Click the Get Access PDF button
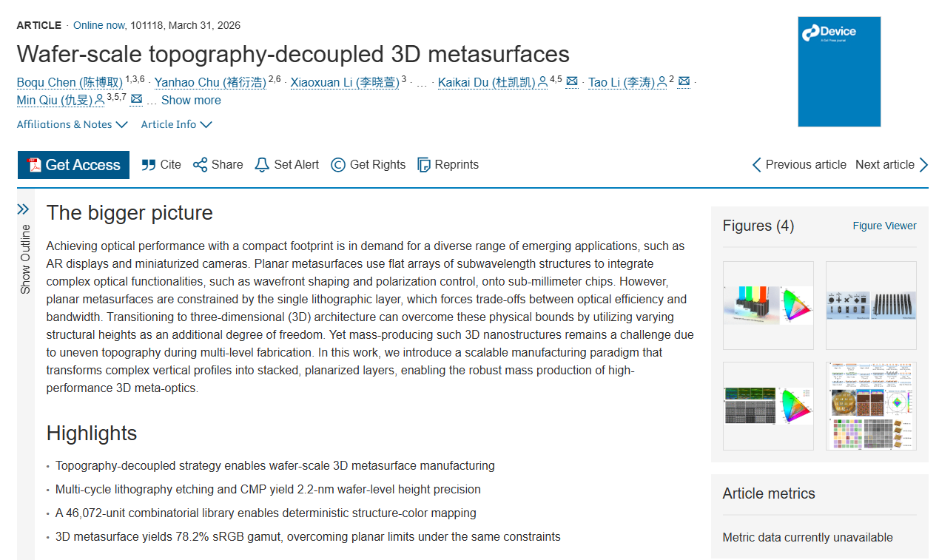Image resolution: width=939 pixels, height=560 pixels. click(73, 165)
